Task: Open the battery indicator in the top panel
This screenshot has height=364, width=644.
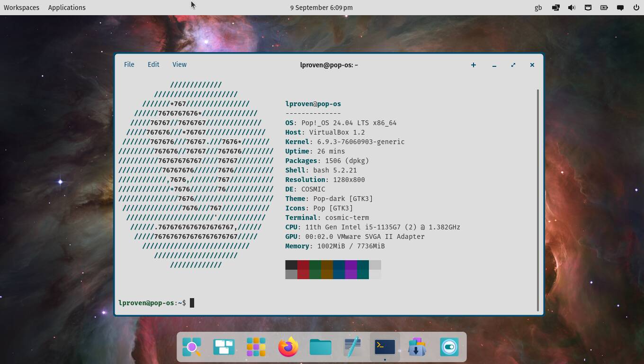Action: [604, 7]
